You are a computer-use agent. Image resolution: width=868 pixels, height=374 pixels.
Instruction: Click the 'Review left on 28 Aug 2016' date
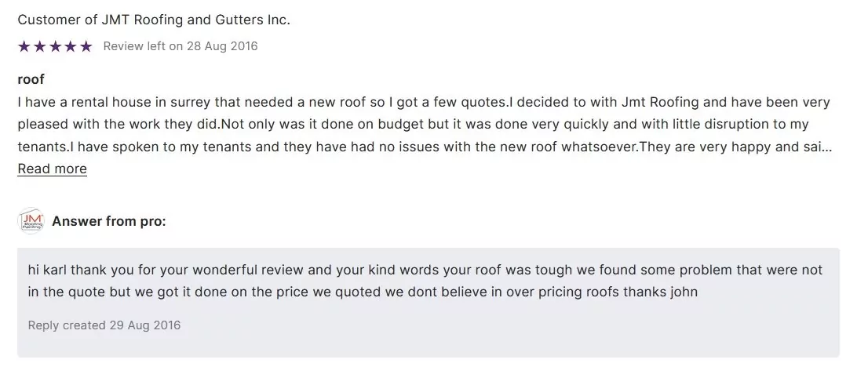click(x=181, y=46)
